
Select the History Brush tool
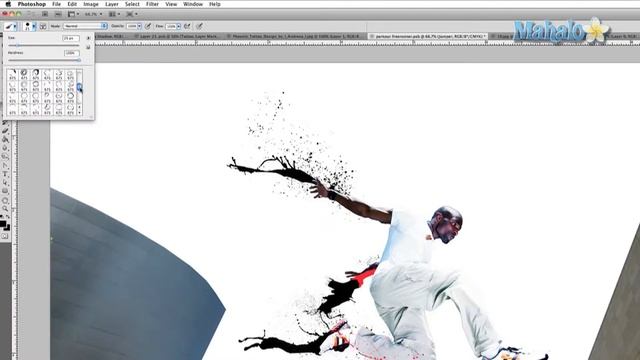point(5,122)
